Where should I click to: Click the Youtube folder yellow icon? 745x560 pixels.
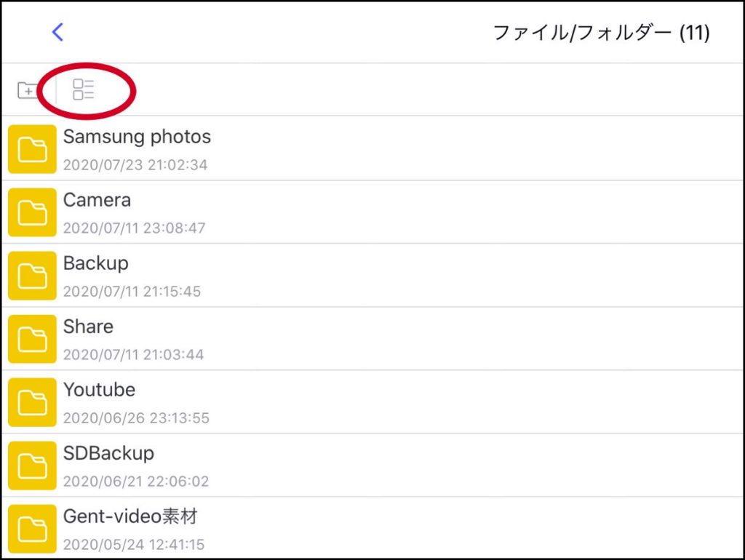click(32, 402)
